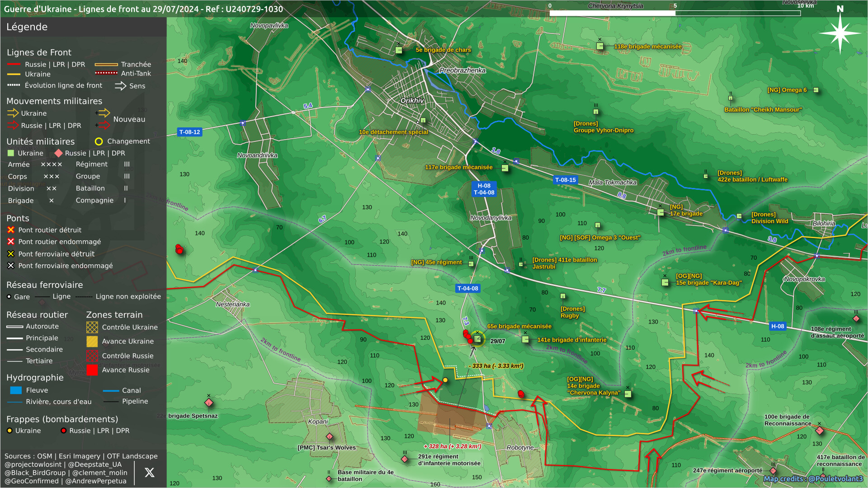
Task: Click the north compass rose icon
Action: pos(840,33)
